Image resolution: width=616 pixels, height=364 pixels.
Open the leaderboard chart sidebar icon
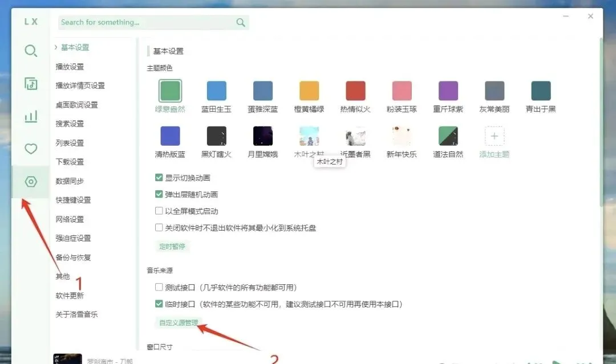tap(31, 116)
